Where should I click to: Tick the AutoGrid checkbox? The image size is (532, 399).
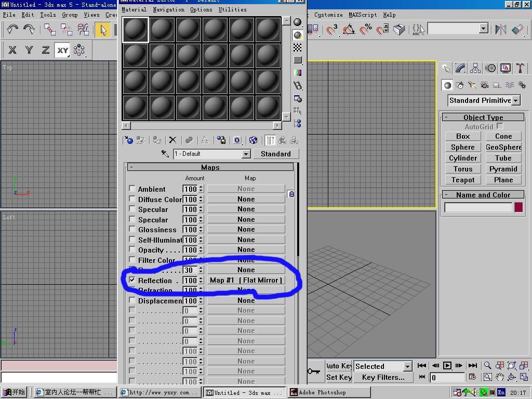tap(500, 126)
